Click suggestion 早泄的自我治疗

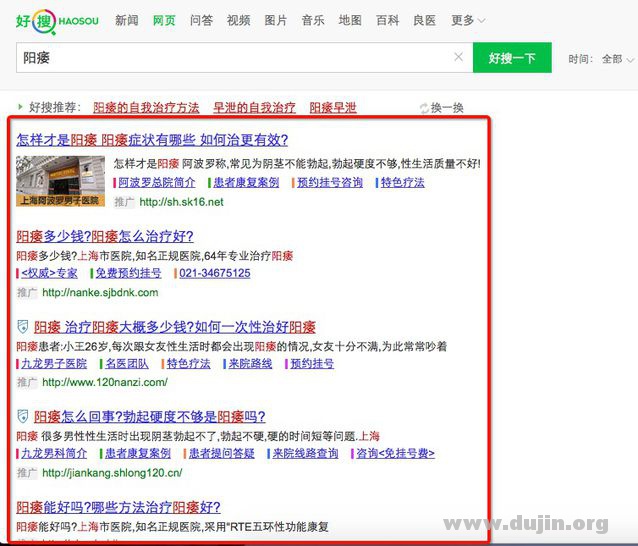pyautogui.click(x=254, y=108)
